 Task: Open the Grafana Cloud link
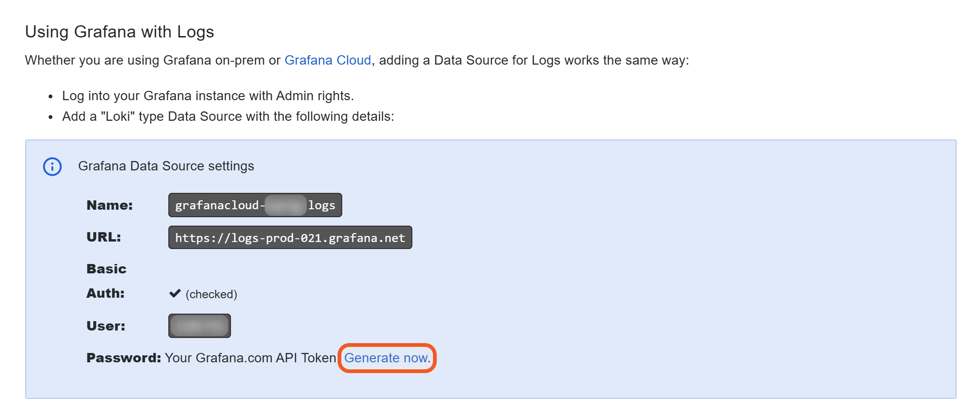(x=327, y=60)
